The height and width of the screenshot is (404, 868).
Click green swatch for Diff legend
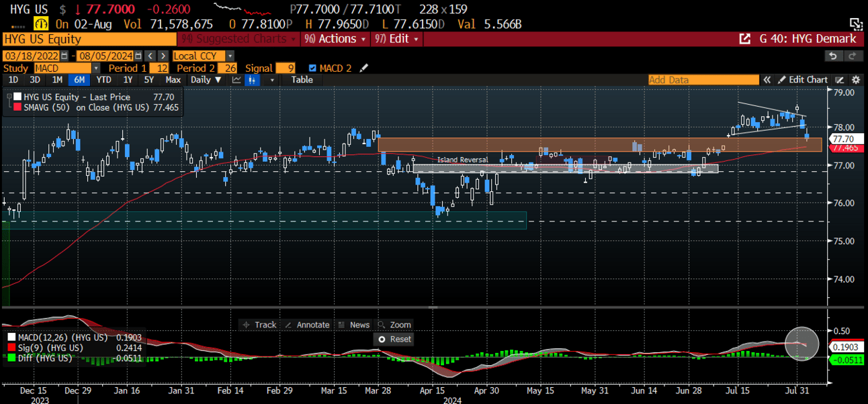[12, 358]
